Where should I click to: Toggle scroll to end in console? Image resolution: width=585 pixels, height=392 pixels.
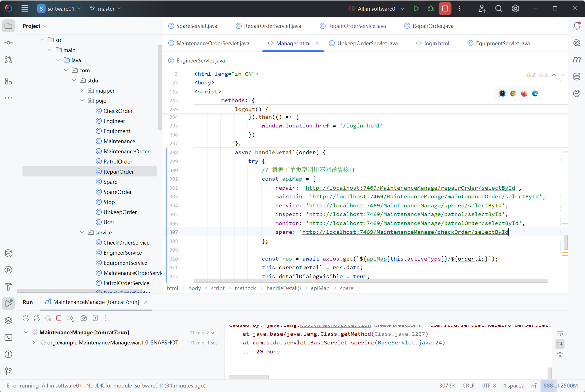(560, 344)
